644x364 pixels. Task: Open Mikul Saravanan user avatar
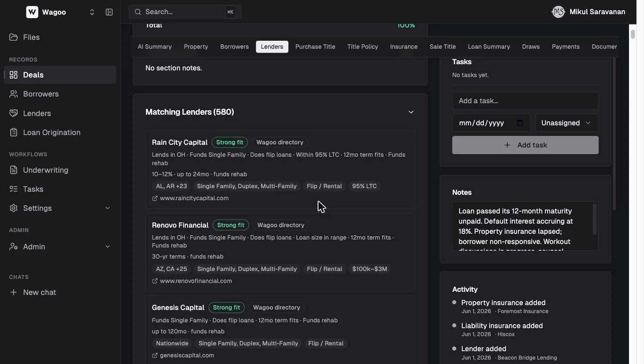click(x=558, y=12)
